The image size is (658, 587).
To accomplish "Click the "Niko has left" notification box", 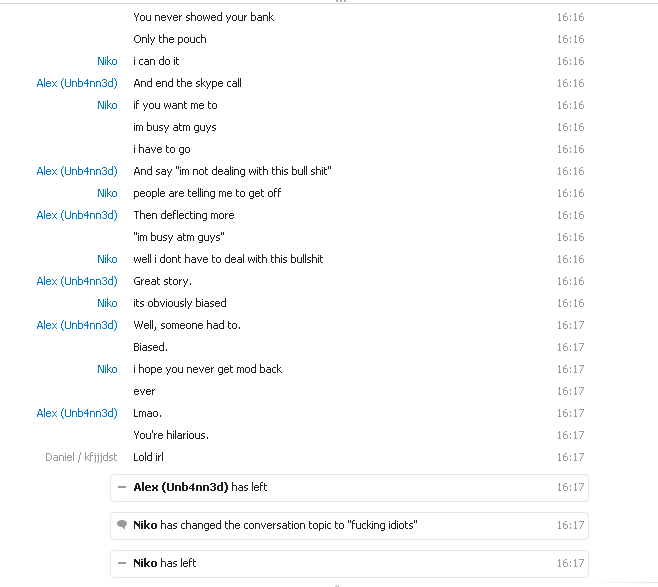I will point(349,564).
